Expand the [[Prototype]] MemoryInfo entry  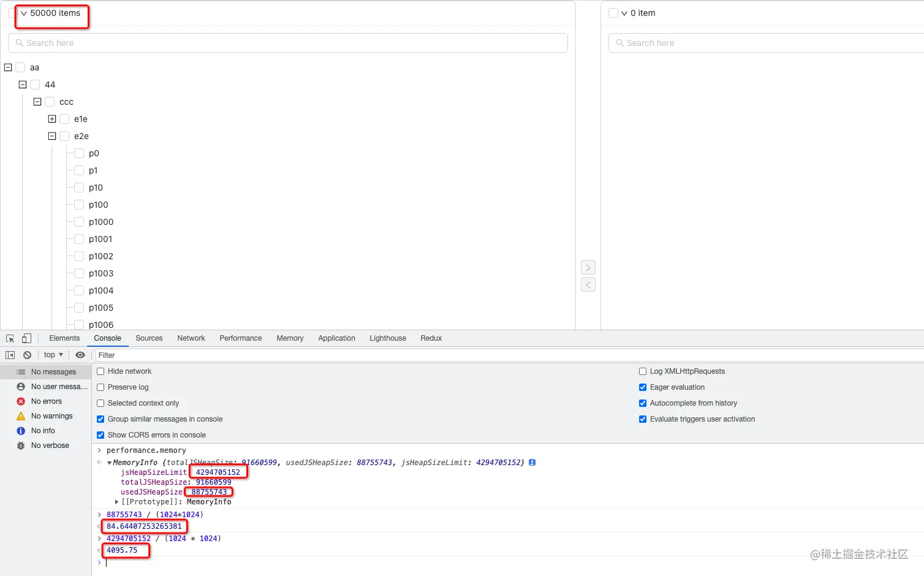pyautogui.click(x=117, y=502)
